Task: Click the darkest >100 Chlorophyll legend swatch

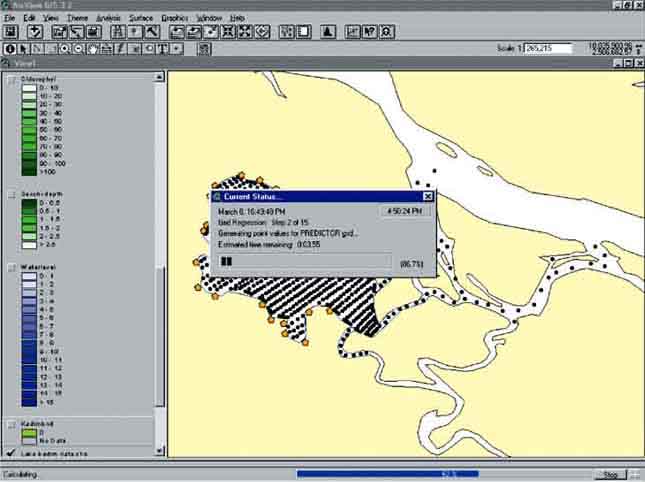Action: pyautogui.click(x=29, y=172)
